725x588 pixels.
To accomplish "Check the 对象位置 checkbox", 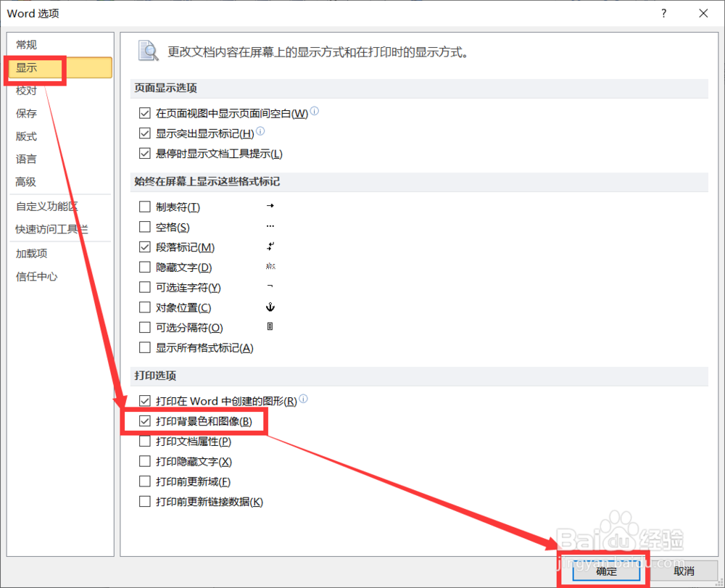I will coord(145,307).
